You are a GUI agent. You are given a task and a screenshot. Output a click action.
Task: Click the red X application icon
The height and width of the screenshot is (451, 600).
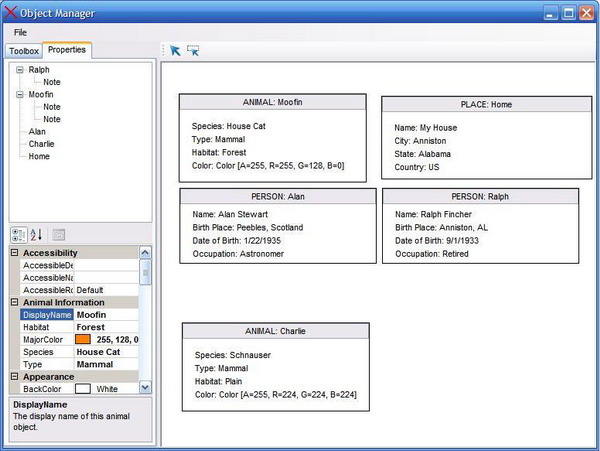[10, 12]
